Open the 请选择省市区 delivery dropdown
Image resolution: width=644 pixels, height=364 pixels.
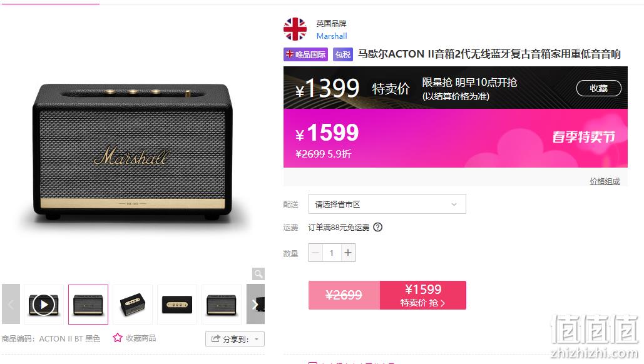coord(387,204)
